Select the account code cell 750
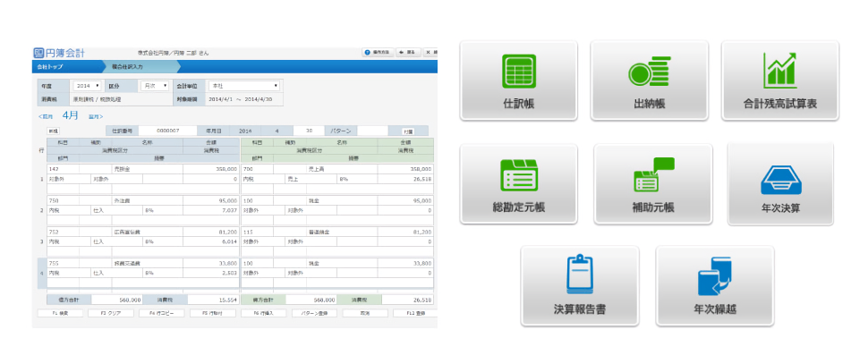868x355 pixels. click(x=64, y=200)
